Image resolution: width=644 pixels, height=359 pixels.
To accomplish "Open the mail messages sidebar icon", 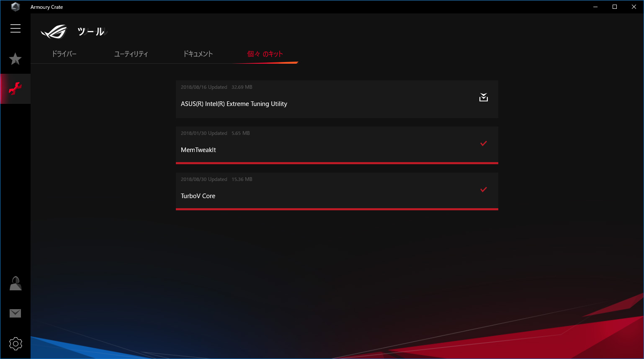I will (15, 313).
